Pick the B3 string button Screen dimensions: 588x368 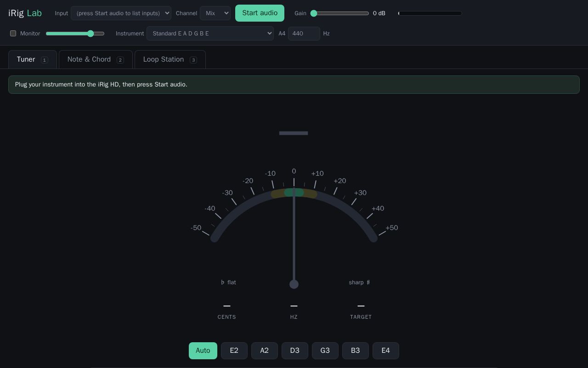[x=356, y=351]
